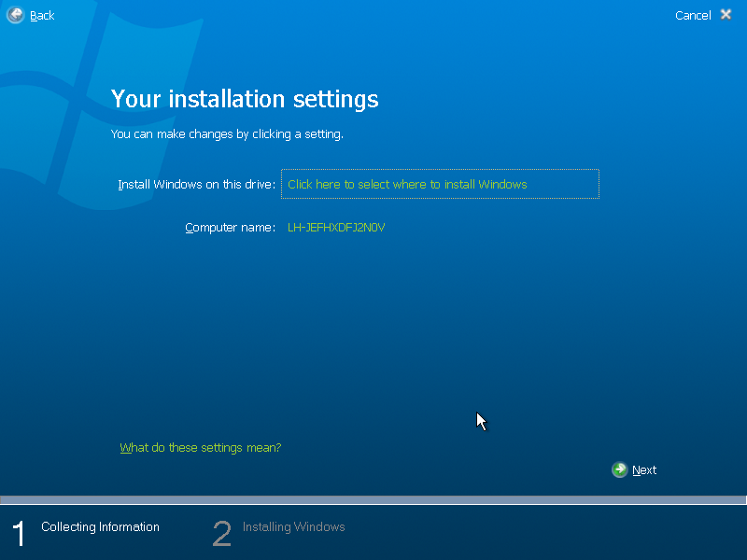Click the green Next arrow icon

coord(619,469)
